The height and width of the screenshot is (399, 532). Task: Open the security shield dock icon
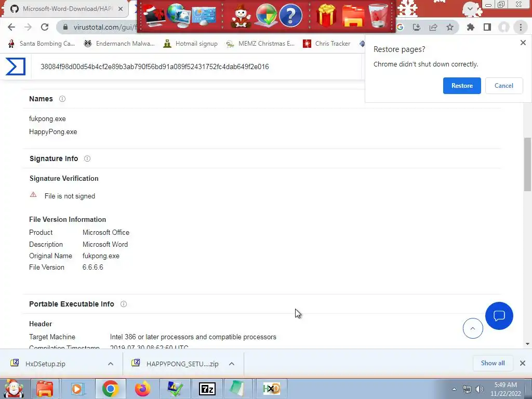click(266, 16)
